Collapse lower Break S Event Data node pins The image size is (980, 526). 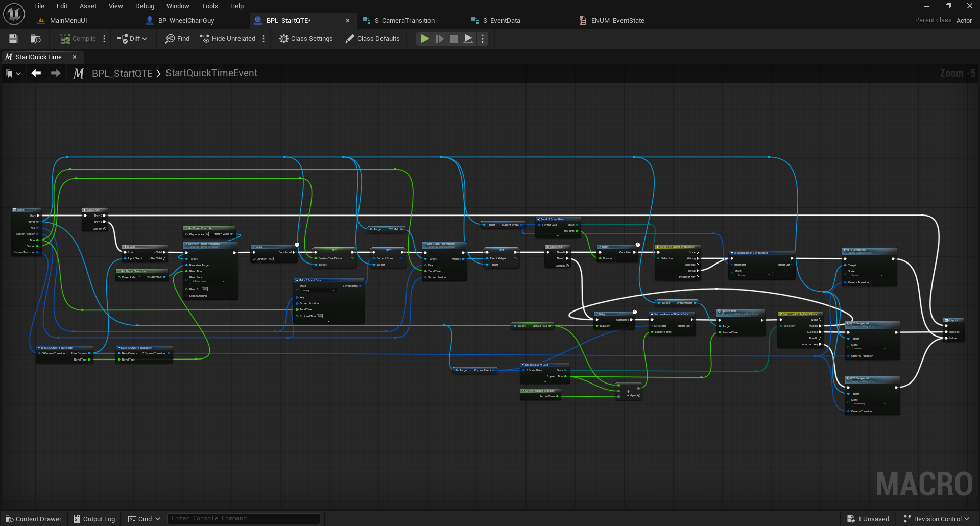pyautogui.click(x=545, y=381)
